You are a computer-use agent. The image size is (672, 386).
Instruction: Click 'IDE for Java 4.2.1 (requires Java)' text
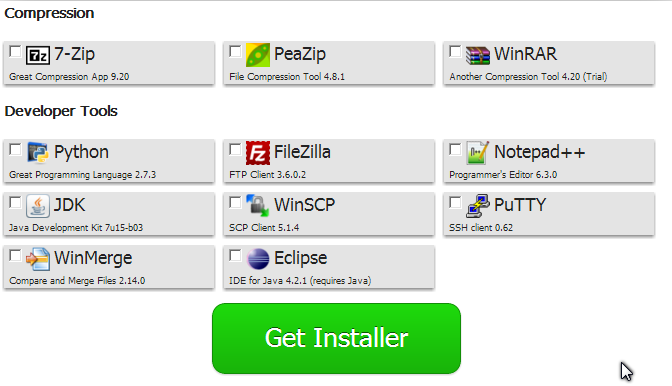(300, 281)
